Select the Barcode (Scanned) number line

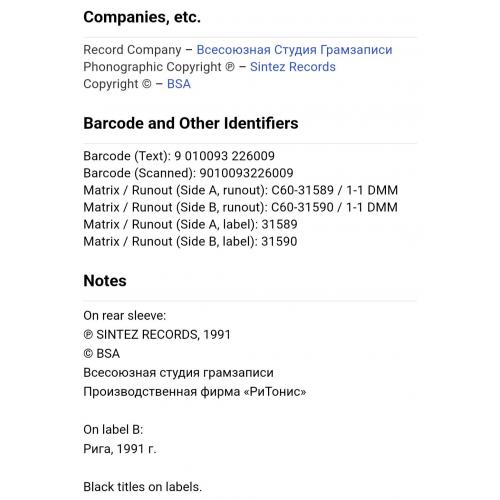click(188, 173)
